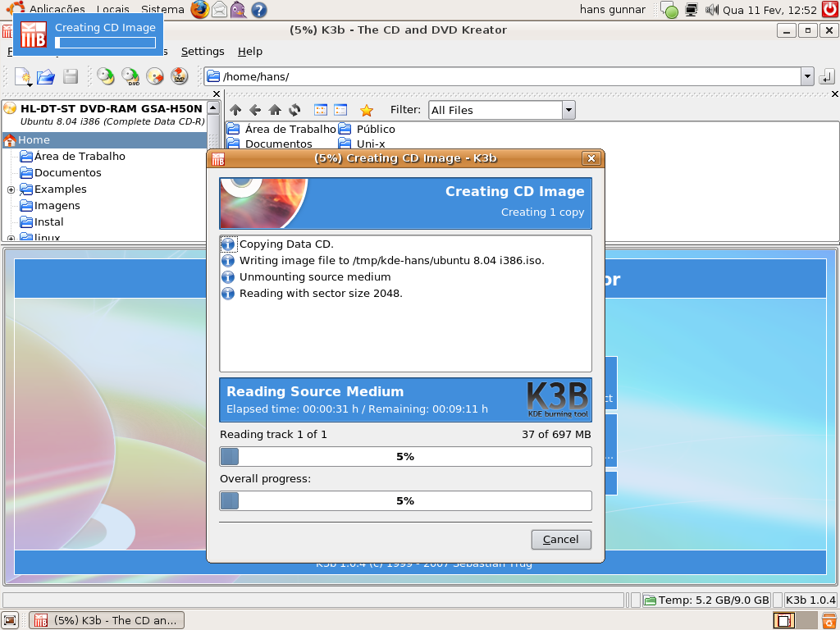Click the 'Copying Data CD.' log entry
This screenshot has width=840, height=630.
286,244
